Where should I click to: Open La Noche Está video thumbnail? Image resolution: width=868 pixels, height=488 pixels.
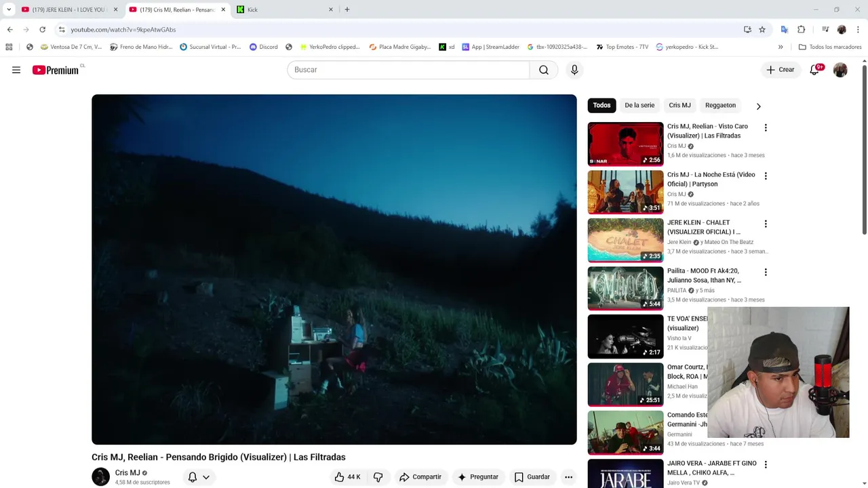625,192
